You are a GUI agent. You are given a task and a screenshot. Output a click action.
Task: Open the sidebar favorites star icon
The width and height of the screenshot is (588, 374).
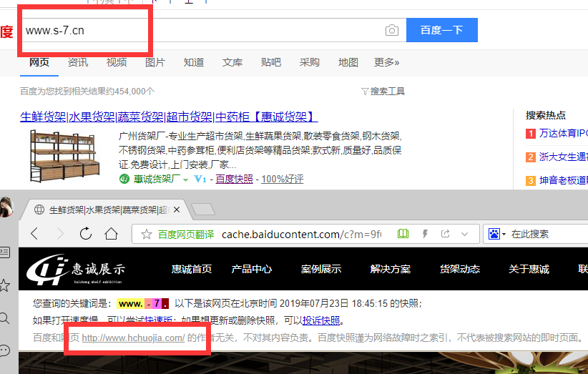coord(4,285)
